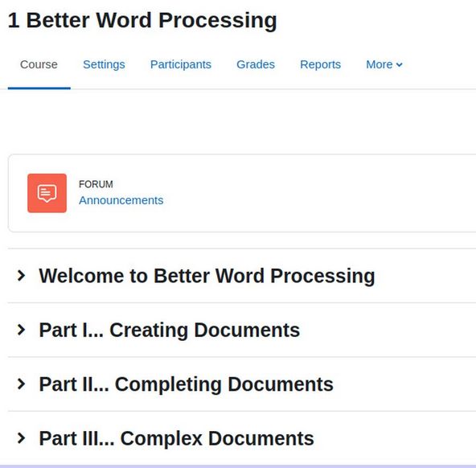Go to the Grades tab
The height and width of the screenshot is (468, 476).
(x=256, y=64)
